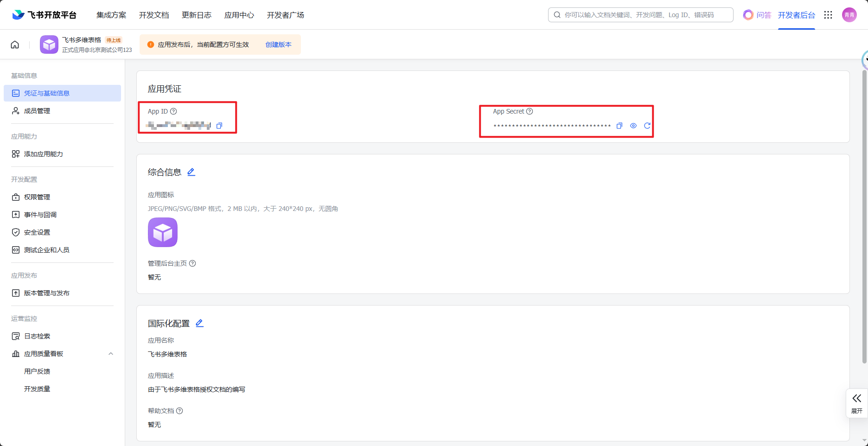Open the apps grid launcher icon
The height and width of the screenshot is (446, 868).
[x=828, y=15]
